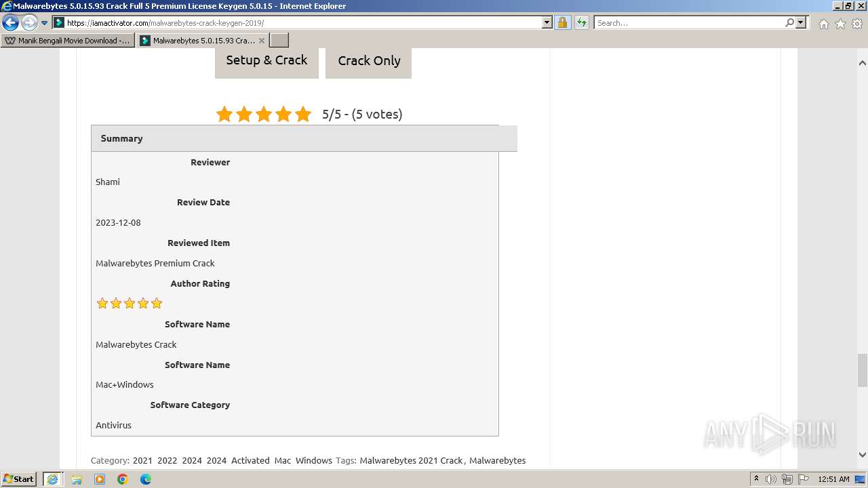Click the Summary header
Screen dimensions: 868x488
pos(304,138)
